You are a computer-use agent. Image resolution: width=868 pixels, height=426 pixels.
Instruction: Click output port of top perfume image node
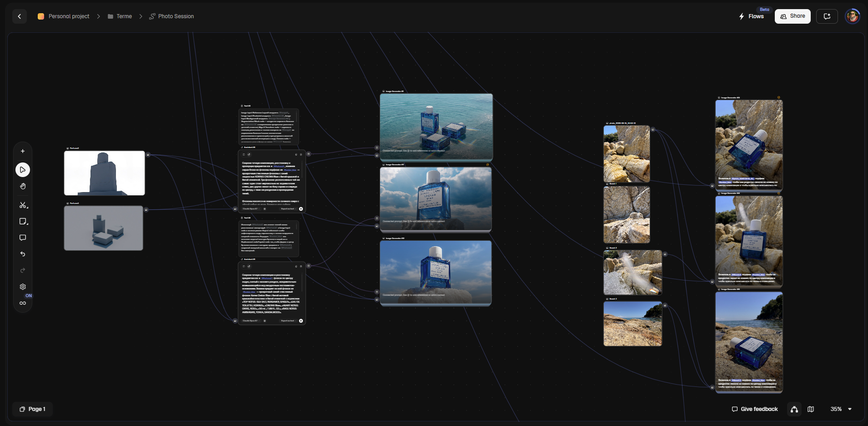[x=148, y=155]
